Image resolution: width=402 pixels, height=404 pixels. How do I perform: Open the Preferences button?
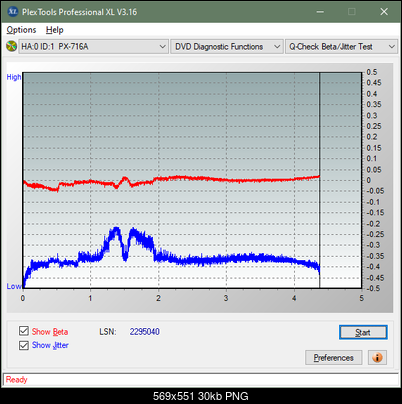[x=333, y=358]
